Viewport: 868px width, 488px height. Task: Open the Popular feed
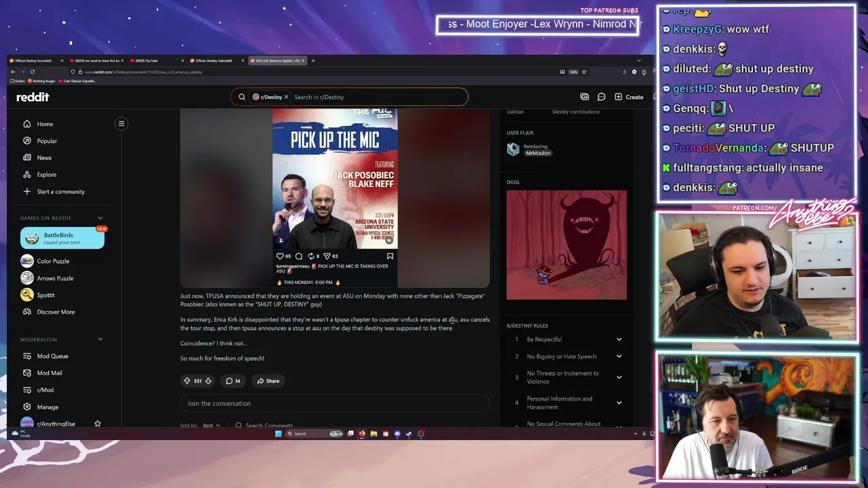[x=47, y=141]
